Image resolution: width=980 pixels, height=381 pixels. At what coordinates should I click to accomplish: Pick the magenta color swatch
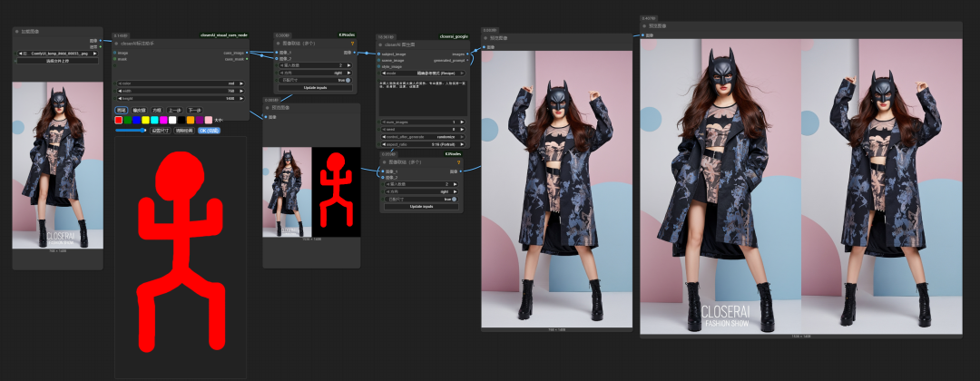163,120
